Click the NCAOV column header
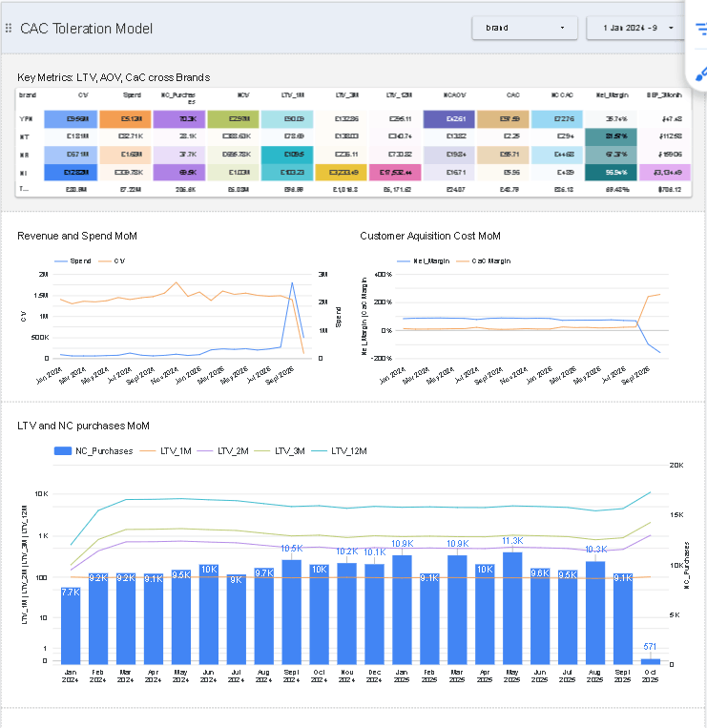This screenshot has height=728, width=707. click(x=454, y=95)
